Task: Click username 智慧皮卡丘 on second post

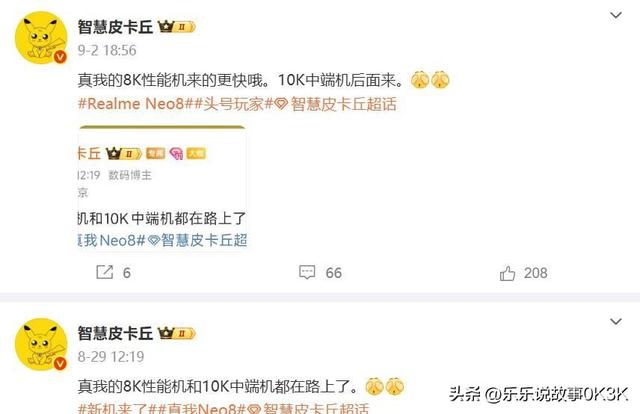Action: [115, 333]
